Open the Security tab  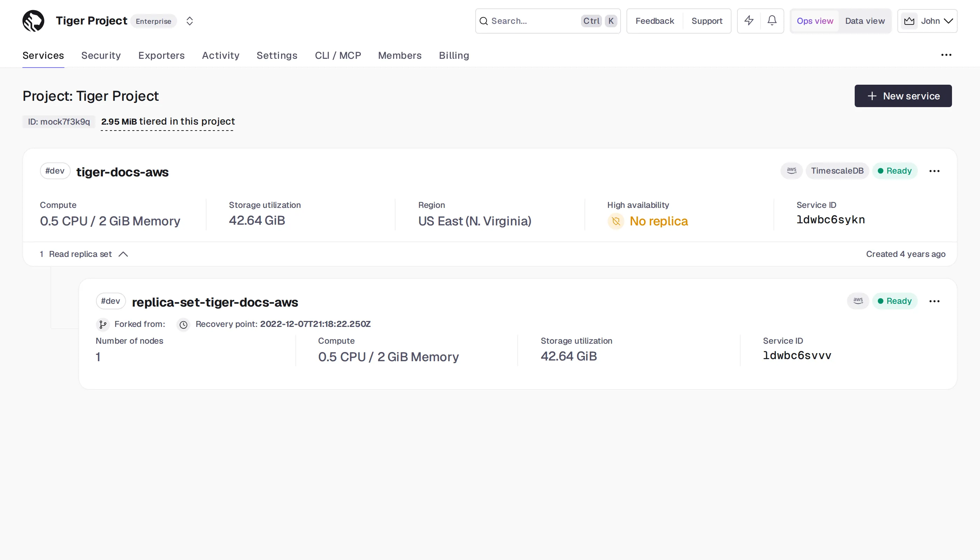pyautogui.click(x=101, y=55)
